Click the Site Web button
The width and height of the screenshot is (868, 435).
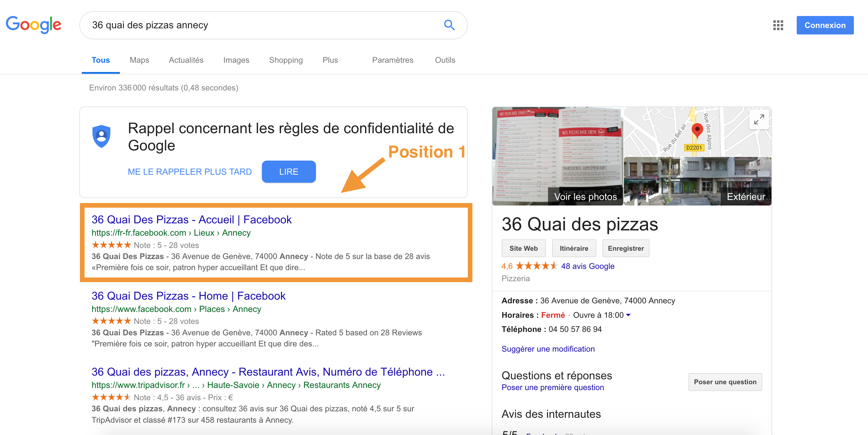click(x=523, y=248)
